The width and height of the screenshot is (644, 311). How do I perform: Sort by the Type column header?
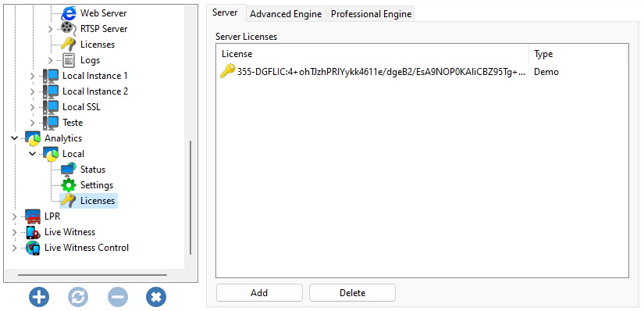tap(578, 54)
